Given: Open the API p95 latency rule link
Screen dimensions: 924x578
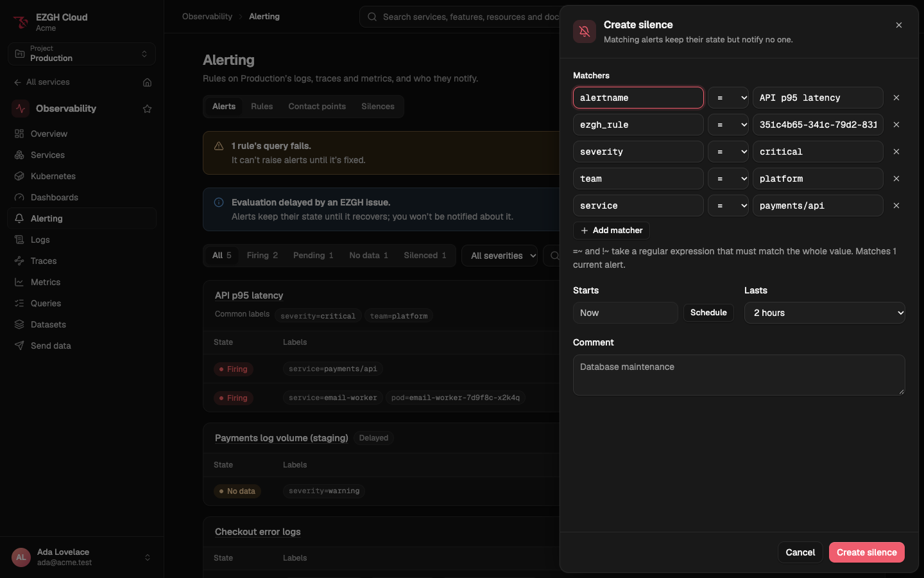Looking at the screenshot, I should pyautogui.click(x=249, y=295).
